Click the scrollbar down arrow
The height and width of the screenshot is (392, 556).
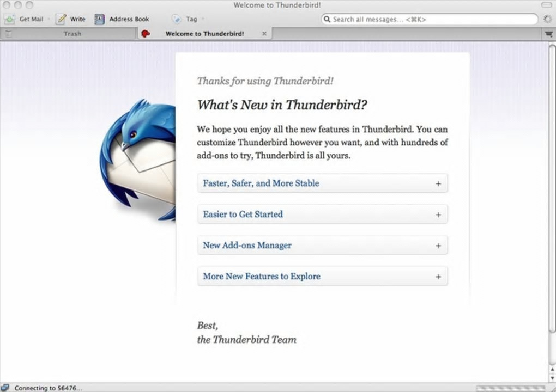[552, 377]
